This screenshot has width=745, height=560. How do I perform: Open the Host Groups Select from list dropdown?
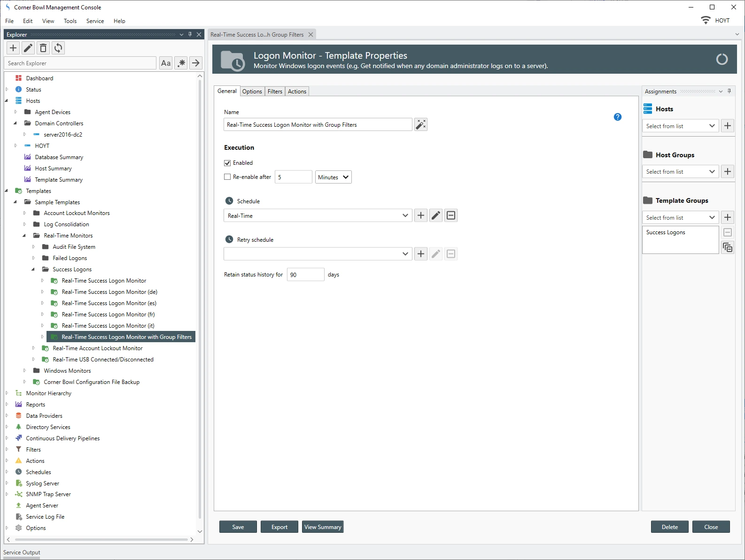pyautogui.click(x=680, y=172)
